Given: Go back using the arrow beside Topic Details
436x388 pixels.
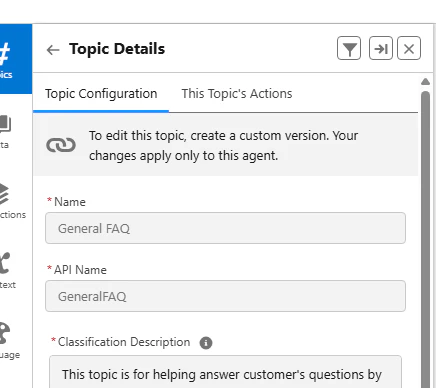Looking at the screenshot, I should click(53, 50).
